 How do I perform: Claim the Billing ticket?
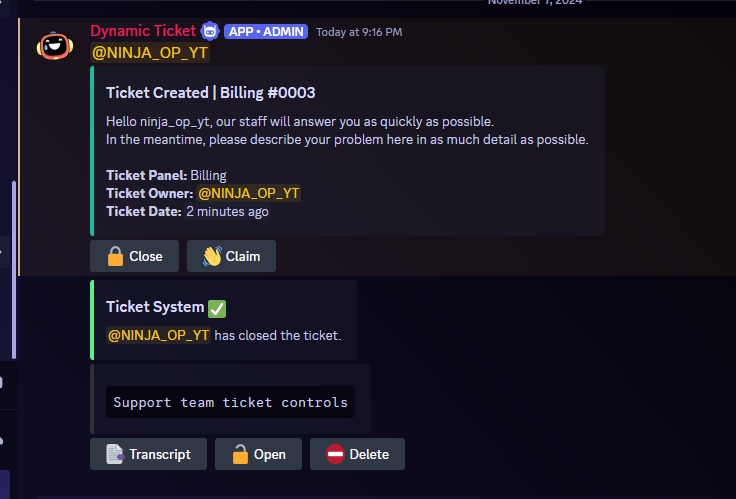click(231, 256)
